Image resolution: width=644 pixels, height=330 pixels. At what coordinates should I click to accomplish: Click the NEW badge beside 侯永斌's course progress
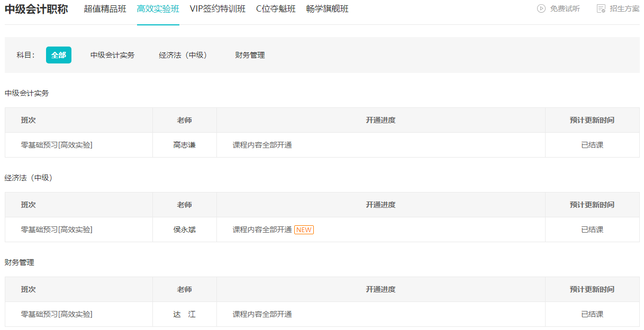(x=305, y=230)
